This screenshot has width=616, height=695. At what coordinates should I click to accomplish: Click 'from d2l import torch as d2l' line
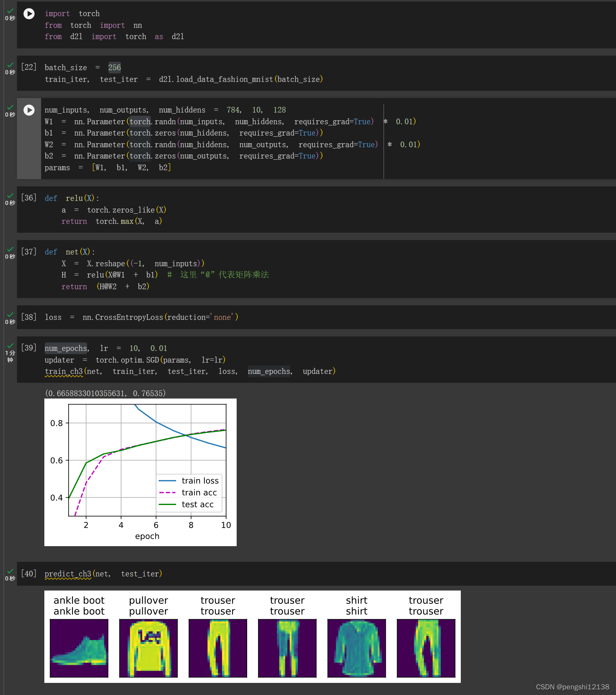(114, 37)
